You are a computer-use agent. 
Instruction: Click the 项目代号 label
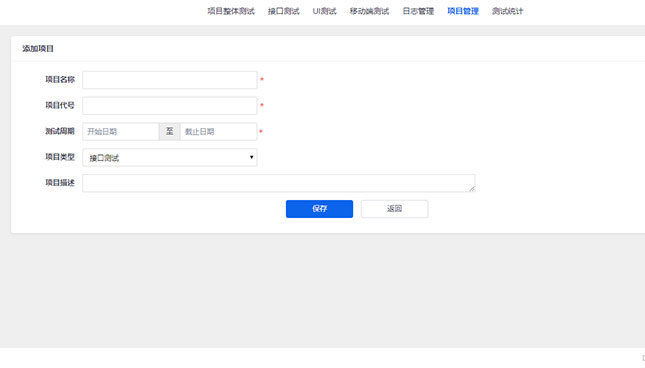[x=60, y=105]
